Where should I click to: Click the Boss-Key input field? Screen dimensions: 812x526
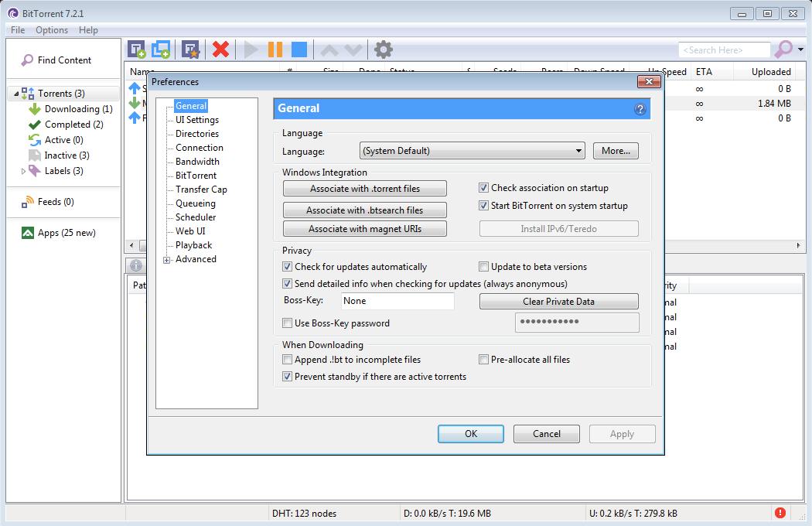coord(397,301)
